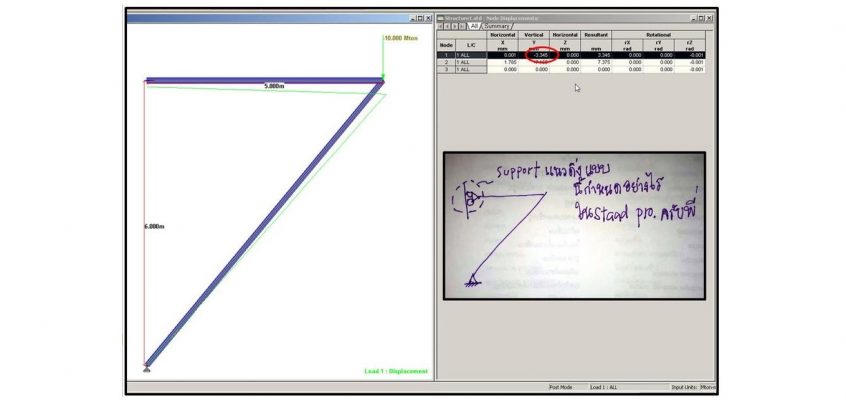Minimize the Node Displacements window
This screenshot has height=400, width=846.
coord(694,18)
